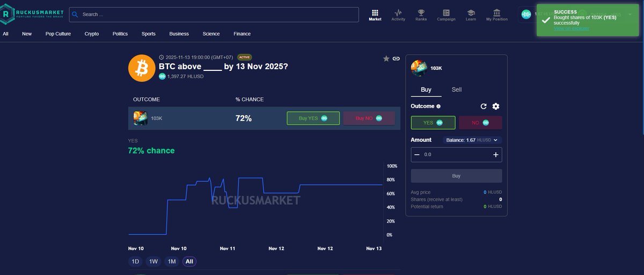The width and height of the screenshot is (644, 275).
Task: Click the Outcome info icon
Action: point(438,106)
